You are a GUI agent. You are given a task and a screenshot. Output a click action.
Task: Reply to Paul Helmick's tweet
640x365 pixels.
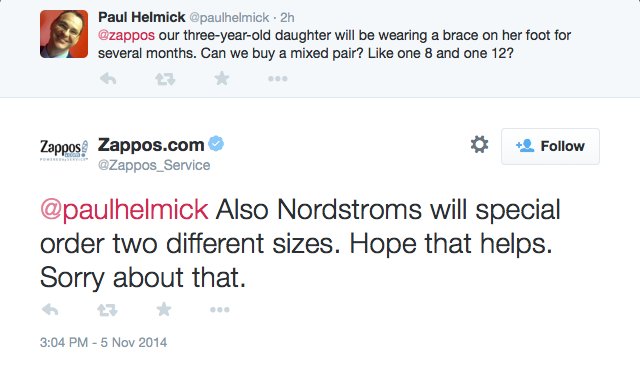pyautogui.click(x=108, y=78)
